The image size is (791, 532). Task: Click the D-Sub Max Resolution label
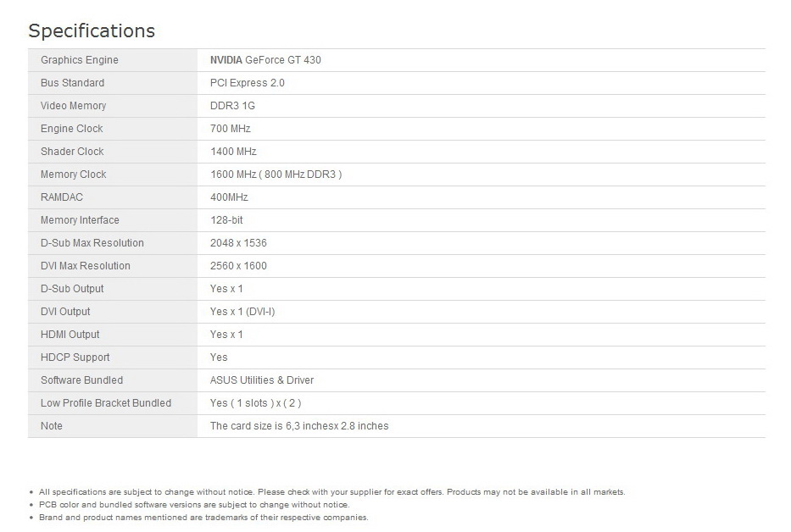pyautogui.click(x=92, y=243)
